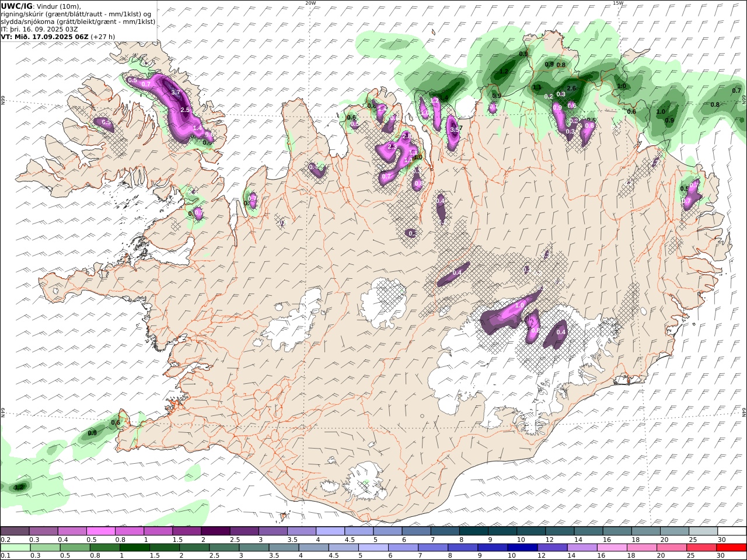Click the 15W longitude label

click(x=618, y=3)
